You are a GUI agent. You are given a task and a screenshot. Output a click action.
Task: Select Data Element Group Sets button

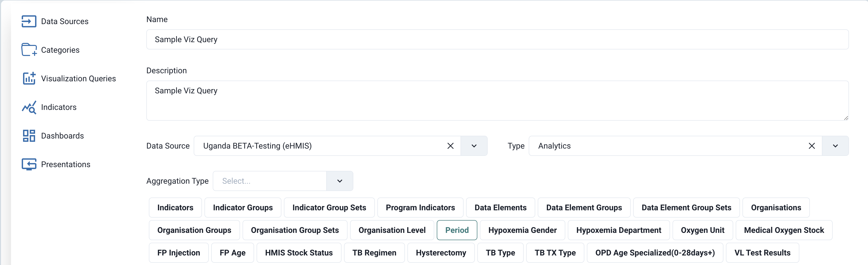[x=686, y=208]
